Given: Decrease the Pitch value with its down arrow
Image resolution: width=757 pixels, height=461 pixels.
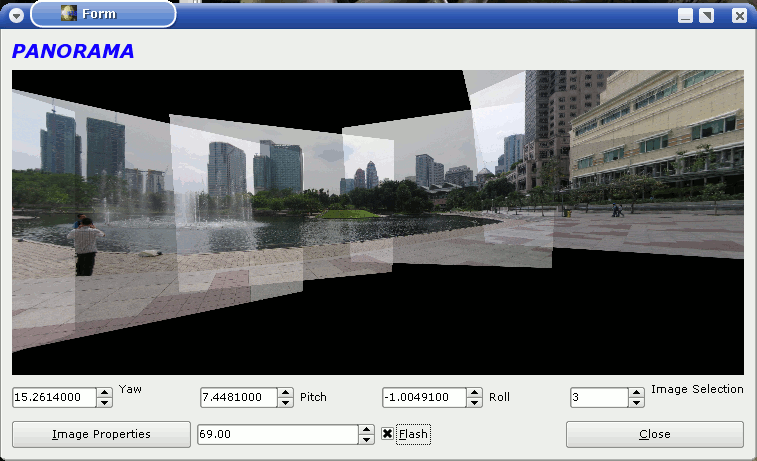Looking at the screenshot, I should [285, 403].
